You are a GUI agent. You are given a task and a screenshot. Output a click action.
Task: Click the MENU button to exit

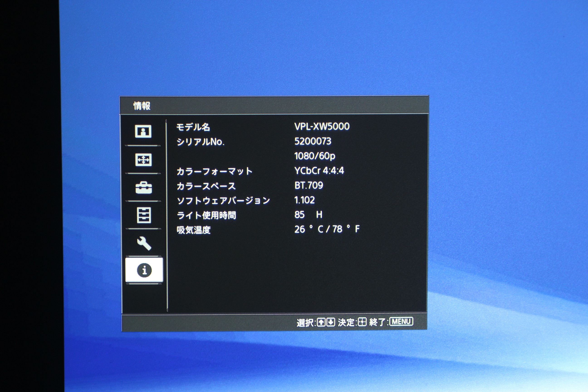[401, 321]
